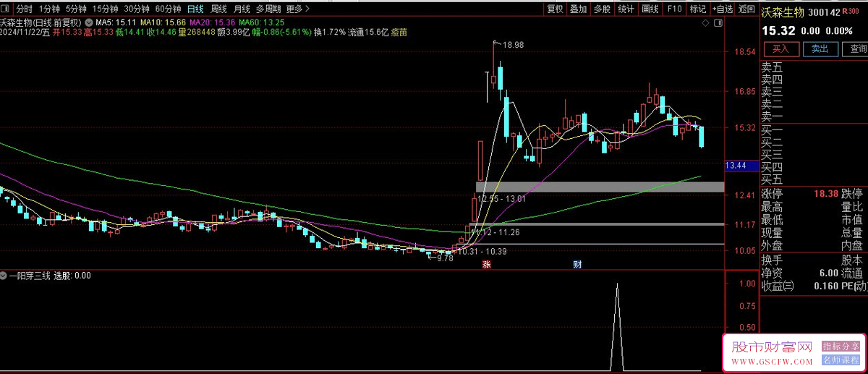Click the 最高 label in the quote panel

click(x=772, y=207)
